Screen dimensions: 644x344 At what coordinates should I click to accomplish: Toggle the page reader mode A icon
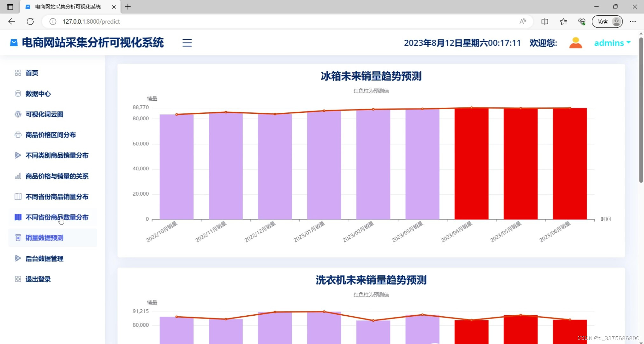click(x=522, y=21)
